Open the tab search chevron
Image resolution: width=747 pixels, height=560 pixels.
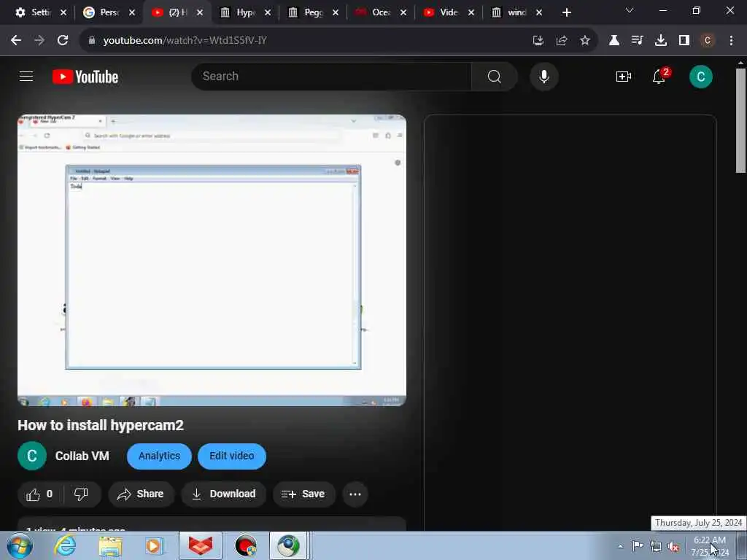[630, 10]
